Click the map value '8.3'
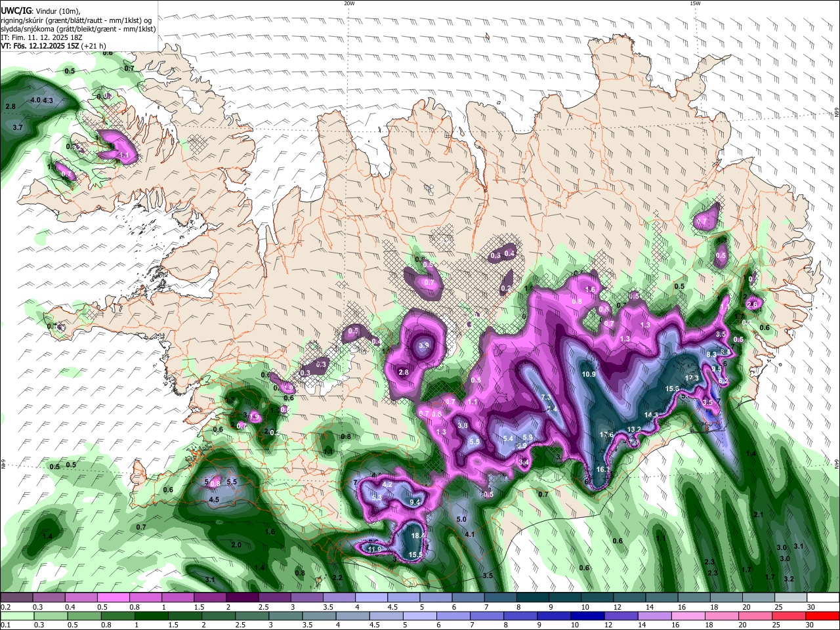 pyautogui.click(x=711, y=354)
